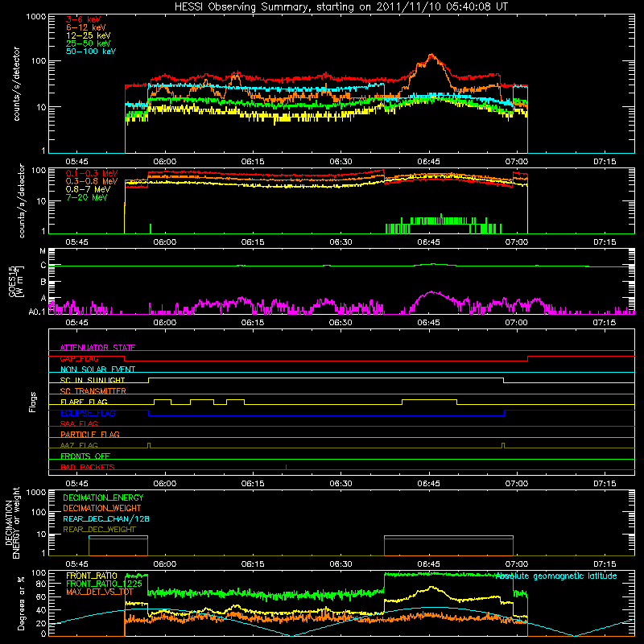Click the '50-100 keV' legend label

(x=91, y=52)
